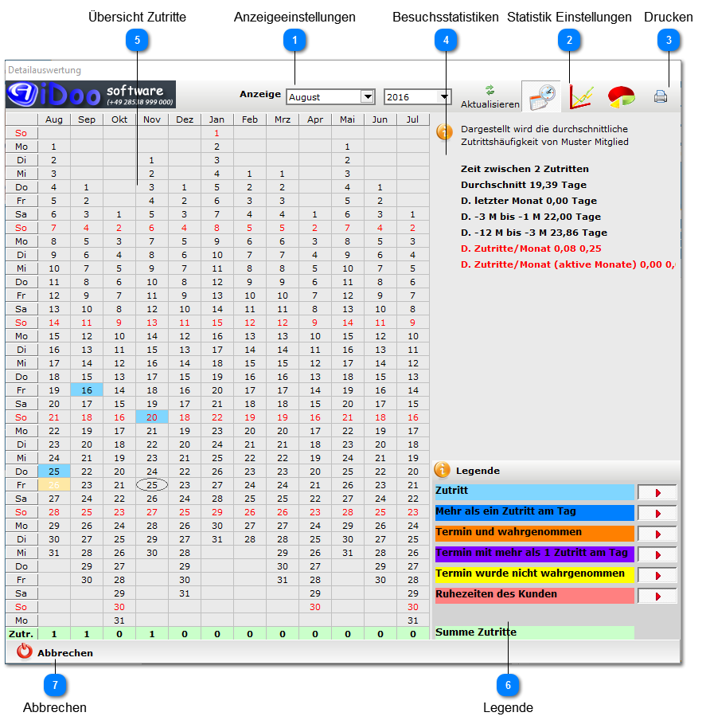This screenshot has width=706, height=728.
Task: Click the July 31 cell in last row
Action: click(x=413, y=620)
